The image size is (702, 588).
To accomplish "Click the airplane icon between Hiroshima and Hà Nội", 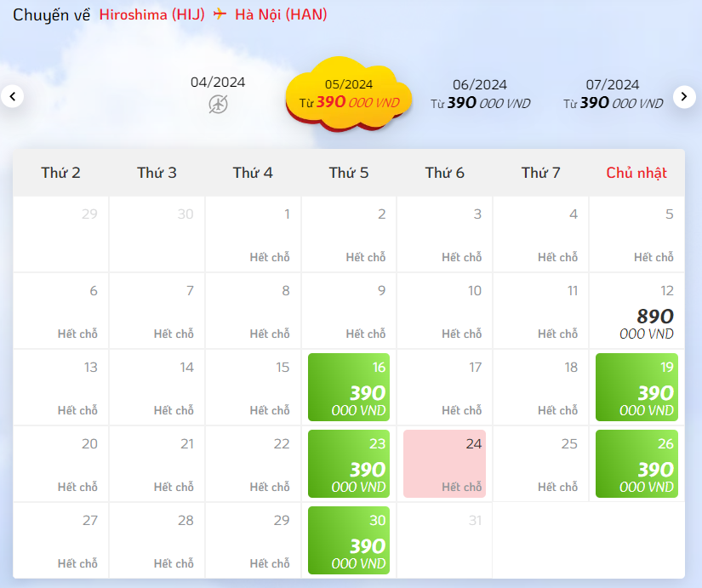I will (220, 14).
